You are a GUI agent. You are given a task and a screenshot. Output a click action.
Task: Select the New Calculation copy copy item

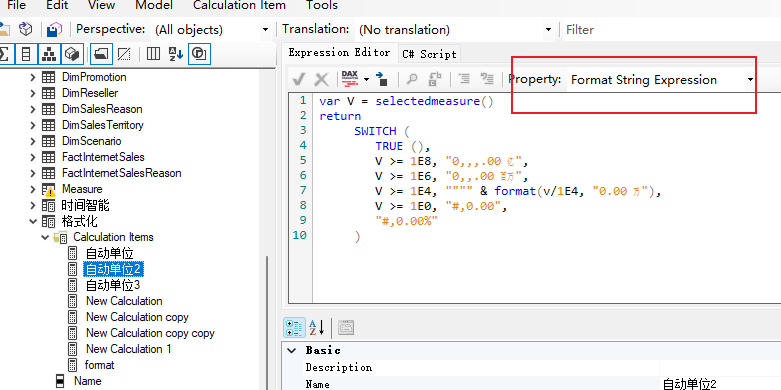pos(150,333)
